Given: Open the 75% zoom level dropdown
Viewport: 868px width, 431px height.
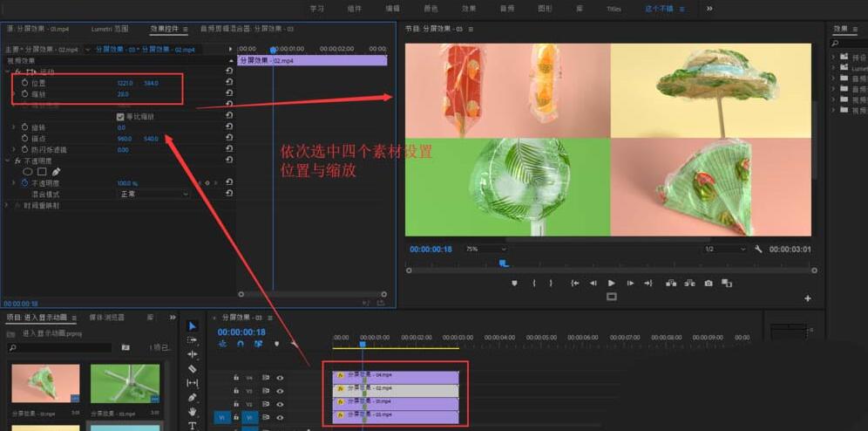Looking at the screenshot, I should click(x=485, y=249).
